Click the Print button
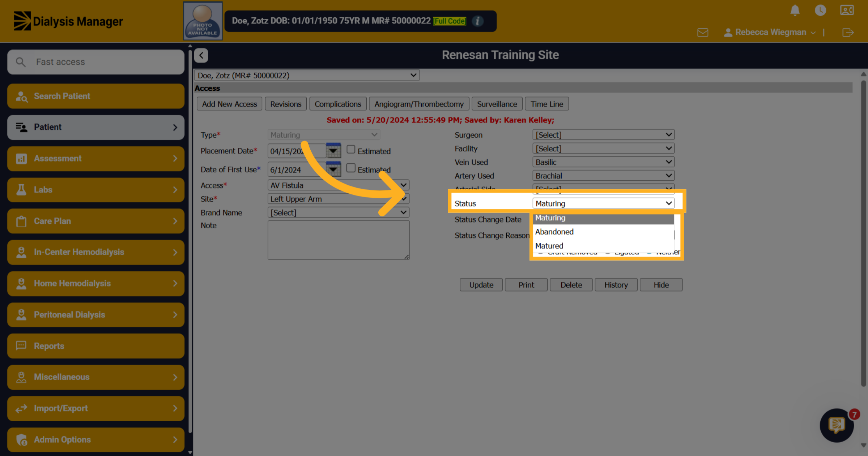This screenshot has width=868, height=456. (526, 285)
